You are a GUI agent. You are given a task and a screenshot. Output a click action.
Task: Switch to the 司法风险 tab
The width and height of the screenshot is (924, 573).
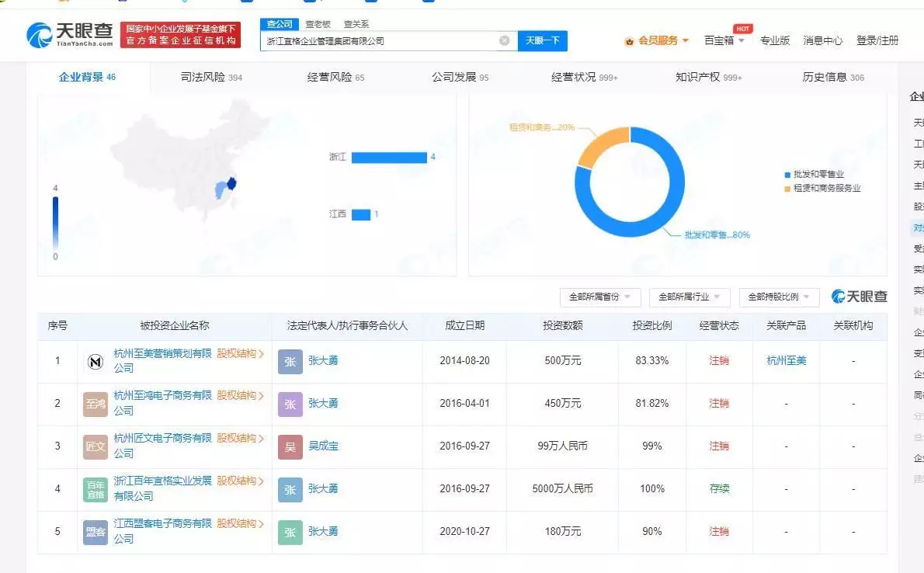[x=211, y=77]
